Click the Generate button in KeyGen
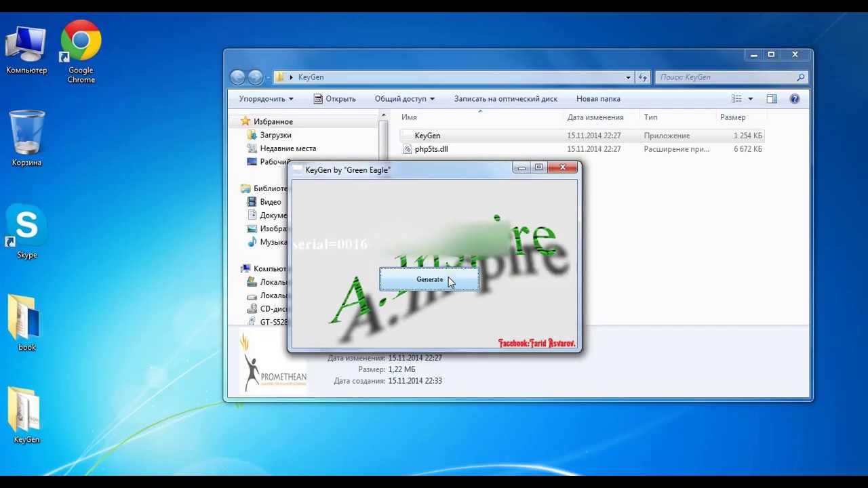Viewport: 868px width, 488px height. click(x=429, y=279)
